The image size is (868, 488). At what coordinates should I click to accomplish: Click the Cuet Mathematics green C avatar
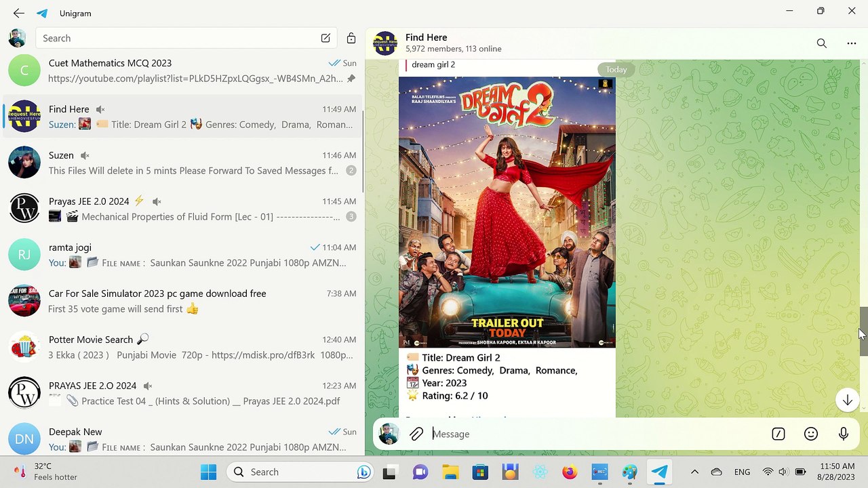click(x=24, y=70)
